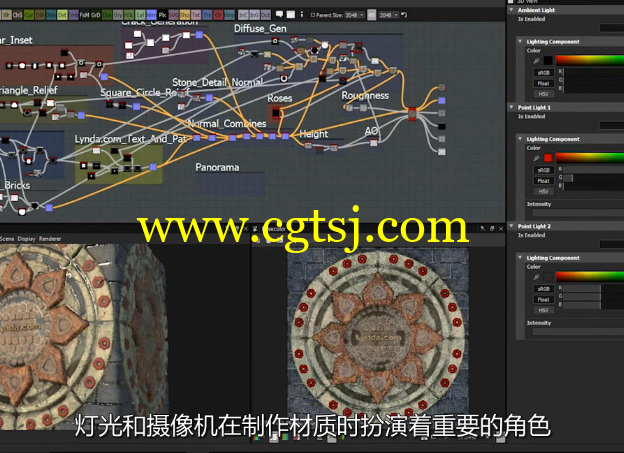Image resolution: width=624 pixels, height=453 pixels.
Task: Open the Parent Size height dropdown
Action: click(388, 15)
